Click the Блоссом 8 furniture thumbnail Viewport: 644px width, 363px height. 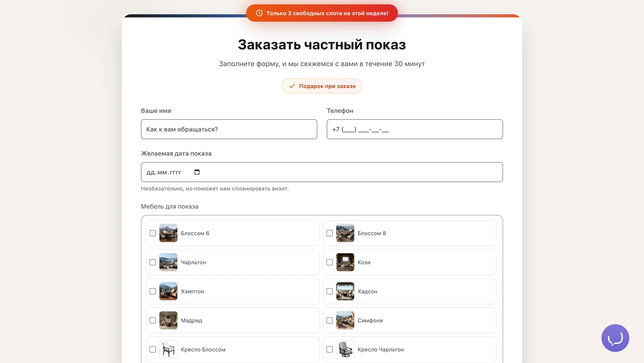click(345, 233)
